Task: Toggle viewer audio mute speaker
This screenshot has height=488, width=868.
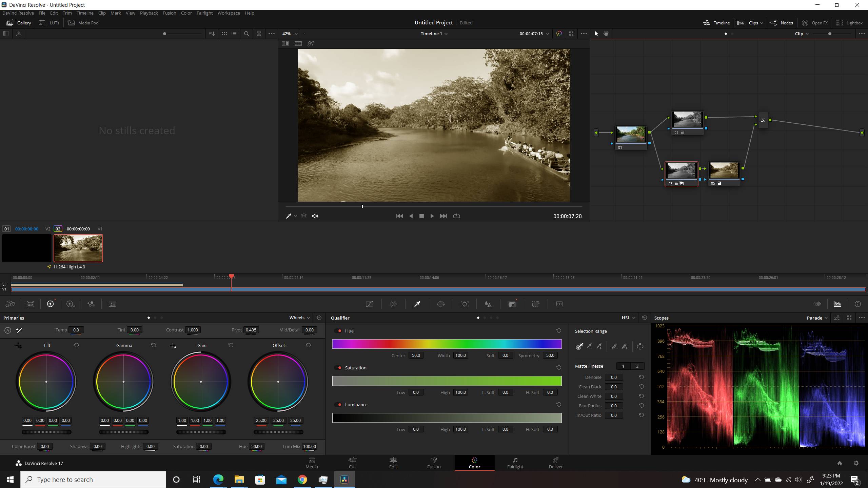Action: click(315, 216)
